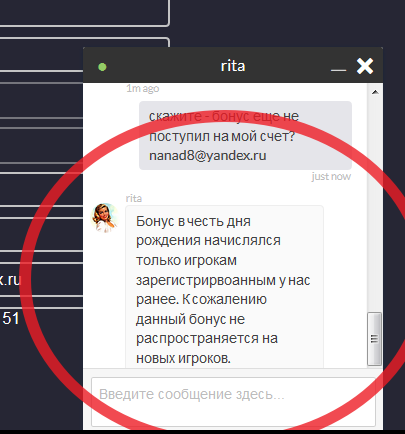Click the topmost form field on the page
Image resolution: width=405 pixels, height=434 pixels.
pos(84,12)
